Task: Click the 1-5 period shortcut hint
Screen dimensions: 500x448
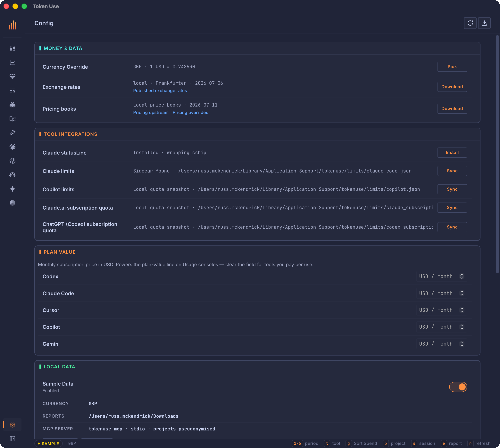Action: click(305, 444)
